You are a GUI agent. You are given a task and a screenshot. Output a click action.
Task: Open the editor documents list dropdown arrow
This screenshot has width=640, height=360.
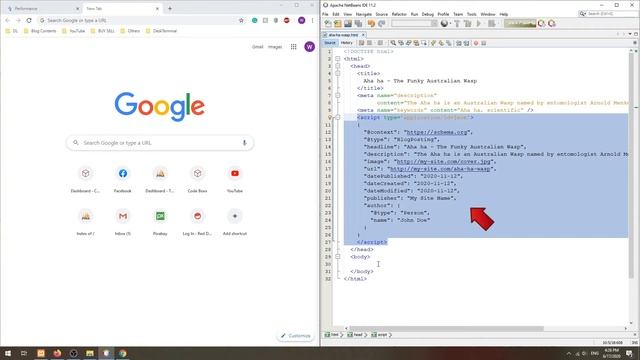(x=630, y=34)
